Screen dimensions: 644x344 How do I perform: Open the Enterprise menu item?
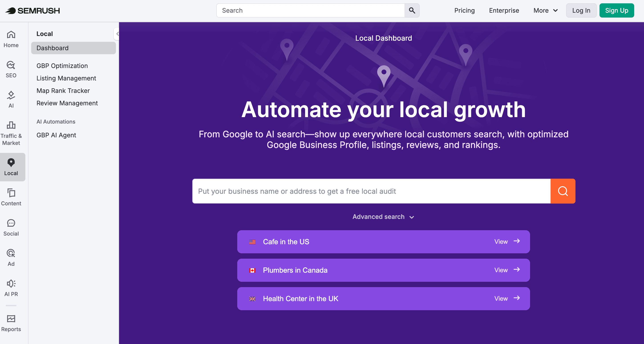coord(504,10)
